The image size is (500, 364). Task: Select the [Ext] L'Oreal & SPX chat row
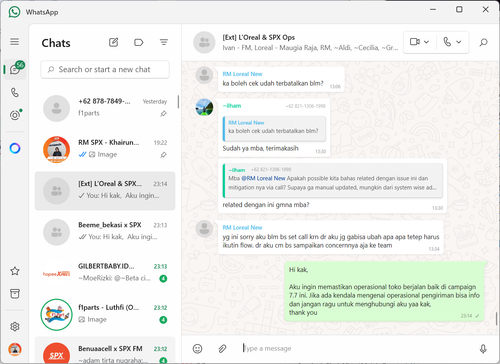pyautogui.click(x=105, y=191)
